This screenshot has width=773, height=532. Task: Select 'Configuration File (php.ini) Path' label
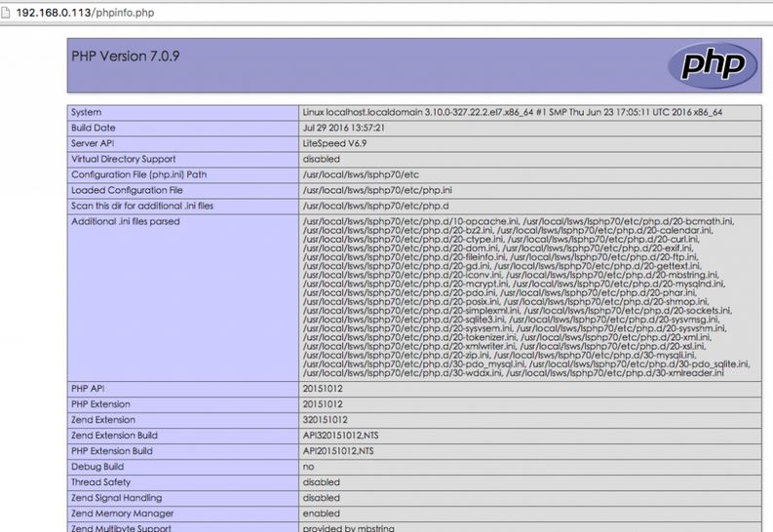point(139,174)
